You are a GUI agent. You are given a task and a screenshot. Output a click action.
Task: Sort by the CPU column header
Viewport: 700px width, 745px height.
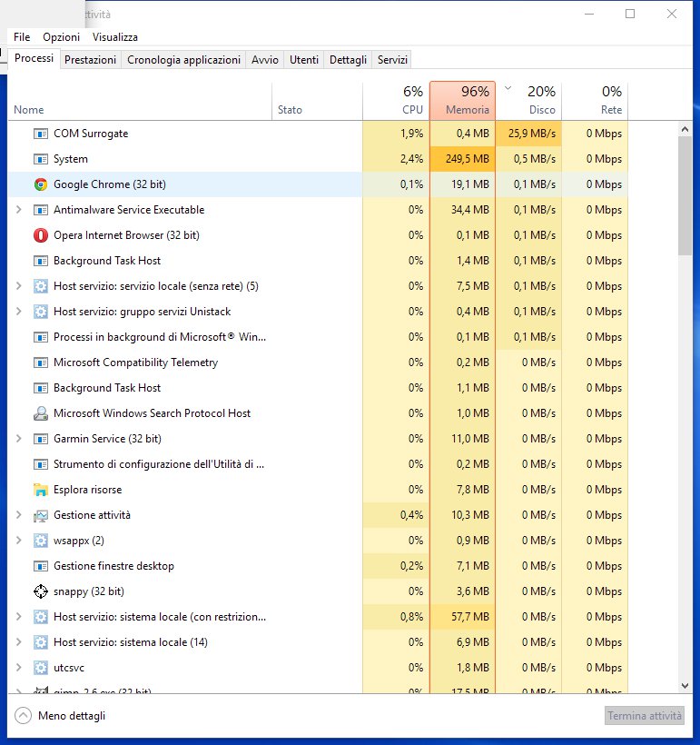pyautogui.click(x=396, y=101)
